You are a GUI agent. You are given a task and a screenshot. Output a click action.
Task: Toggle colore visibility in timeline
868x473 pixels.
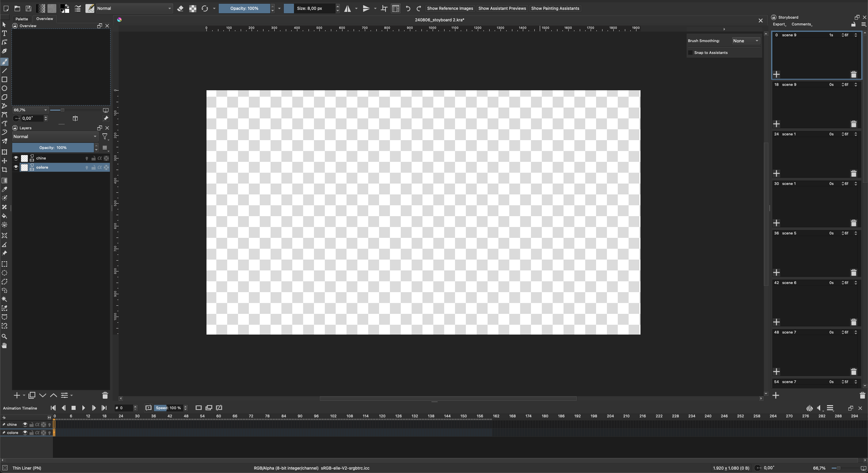pyautogui.click(x=25, y=433)
